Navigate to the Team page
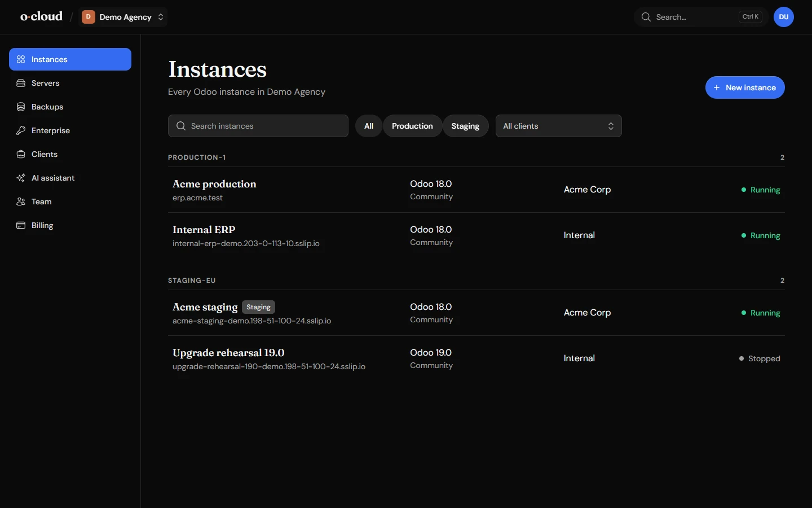 point(70,202)
